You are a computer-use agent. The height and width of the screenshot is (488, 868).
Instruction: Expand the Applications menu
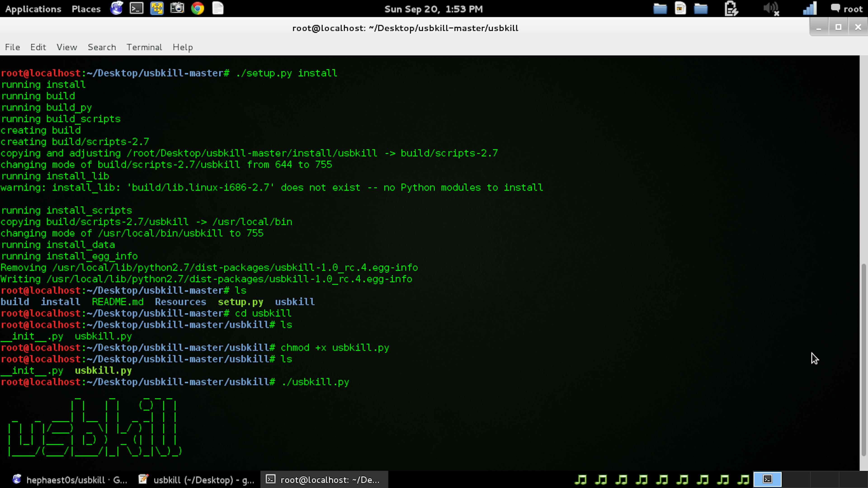point(33,9)
